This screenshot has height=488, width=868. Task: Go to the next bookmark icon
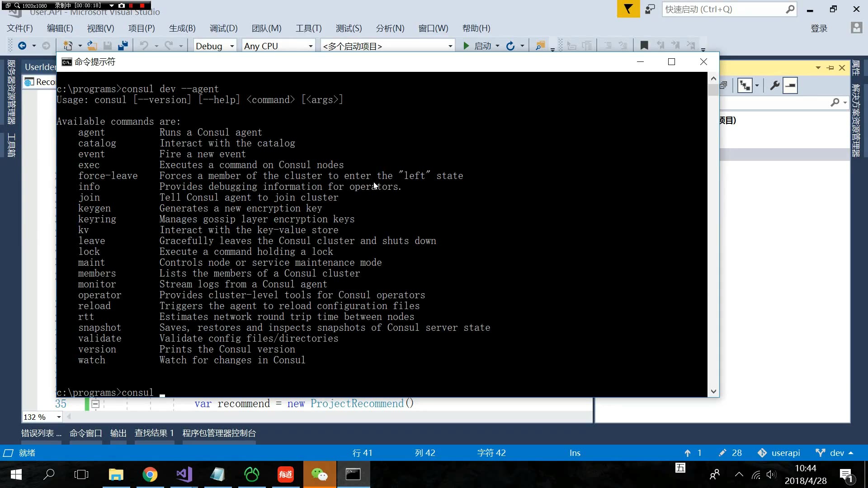(675, 45)
